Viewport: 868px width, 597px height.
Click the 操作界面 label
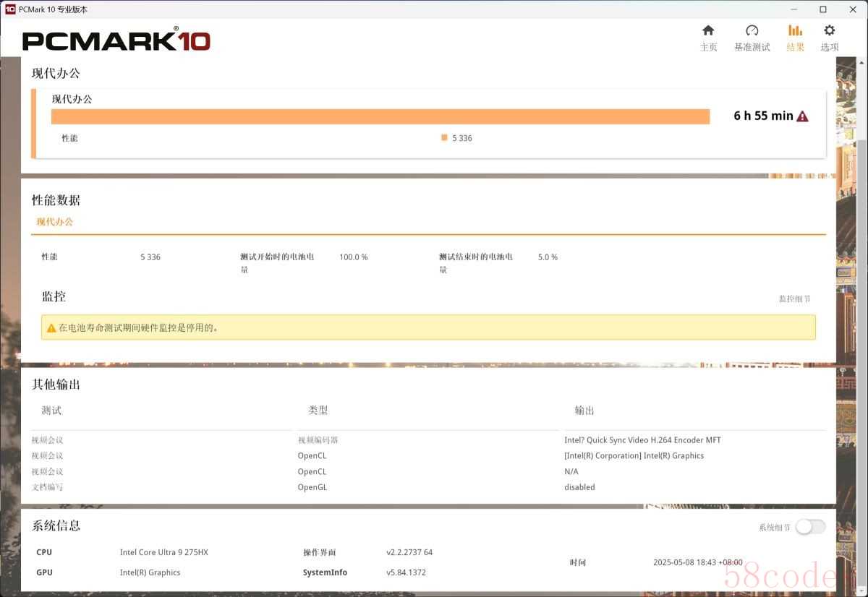(x=320, y=552)
